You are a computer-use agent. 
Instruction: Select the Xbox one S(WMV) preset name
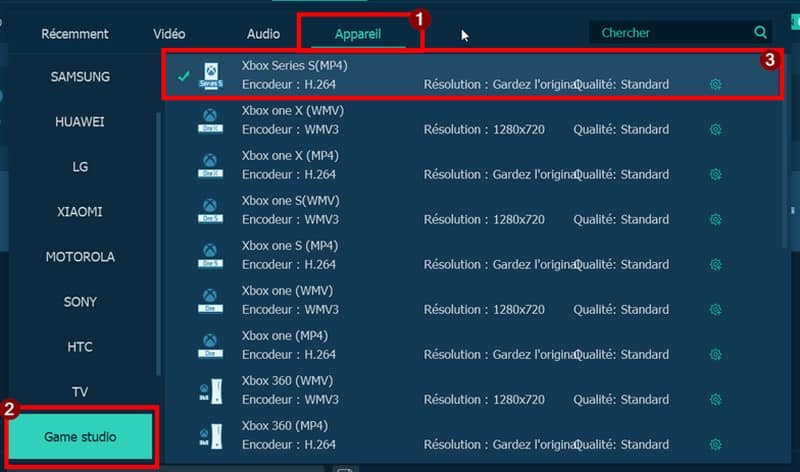click(x=291, y=201)
